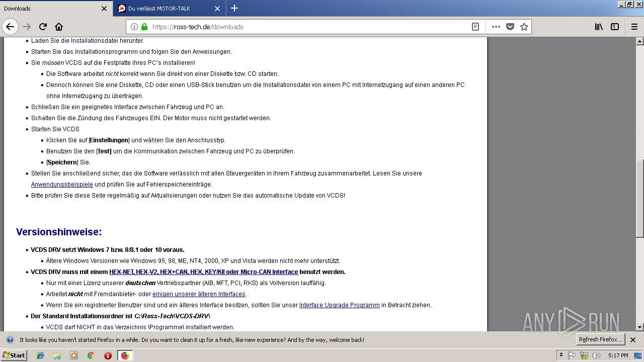Launch Chrome from taskbar
The image size is (644, 362).
(x=91, y=355)
